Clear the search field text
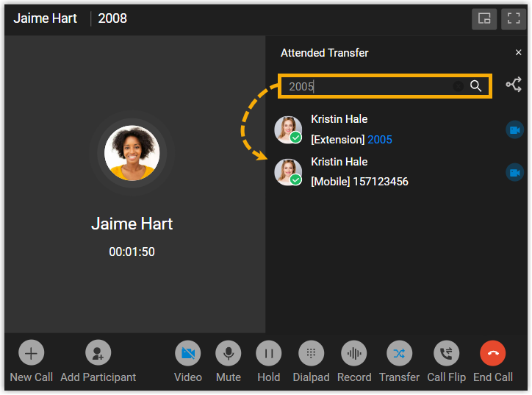This screenshot has width=532, height=395. click(x=458, y=86)
